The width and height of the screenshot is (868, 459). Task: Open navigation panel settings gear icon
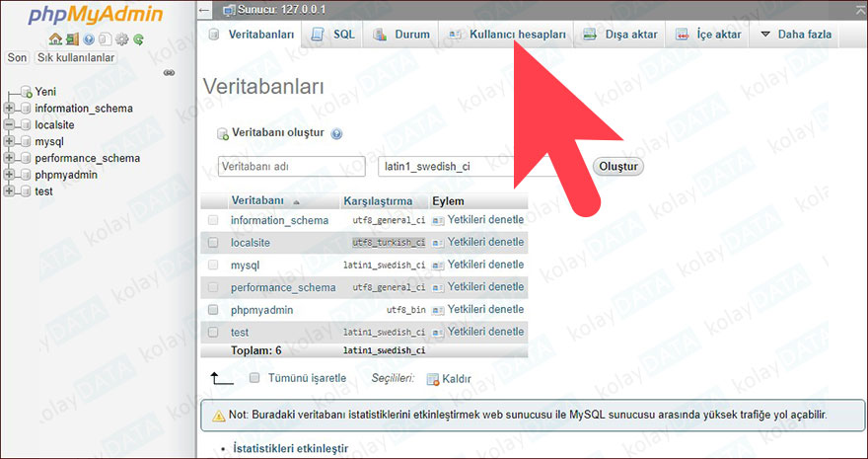[x=121, y=39]
